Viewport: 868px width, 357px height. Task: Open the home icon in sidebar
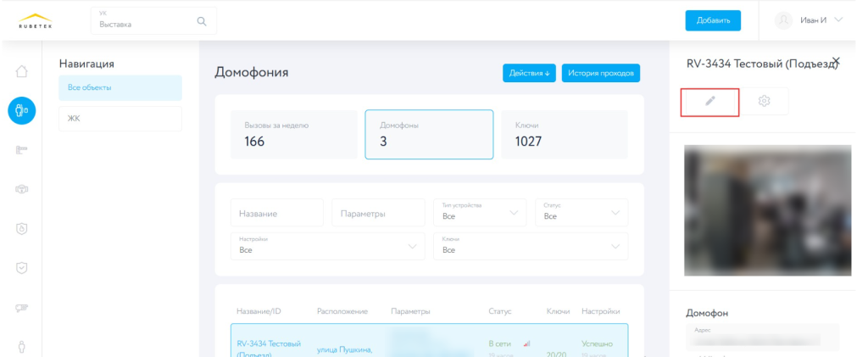click(21, 71)
